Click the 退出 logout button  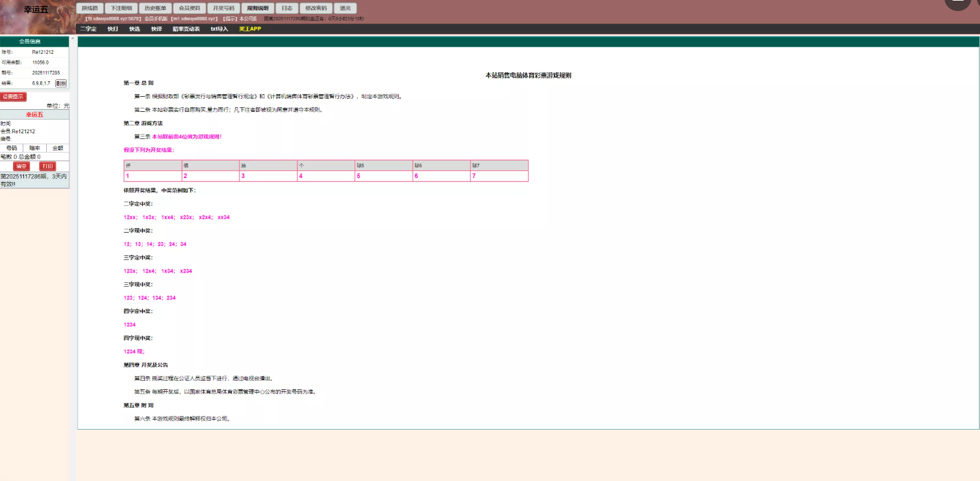(345, 8)
